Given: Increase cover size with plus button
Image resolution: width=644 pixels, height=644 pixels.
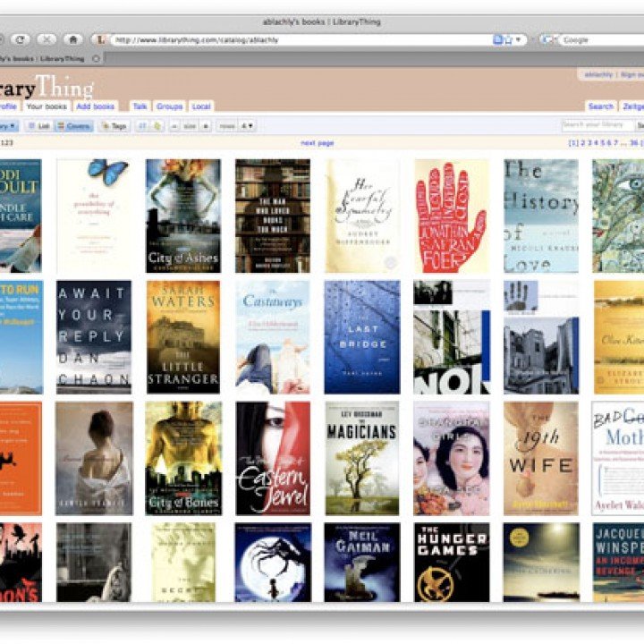Looking at the screenshot, I should coord(206,126).
